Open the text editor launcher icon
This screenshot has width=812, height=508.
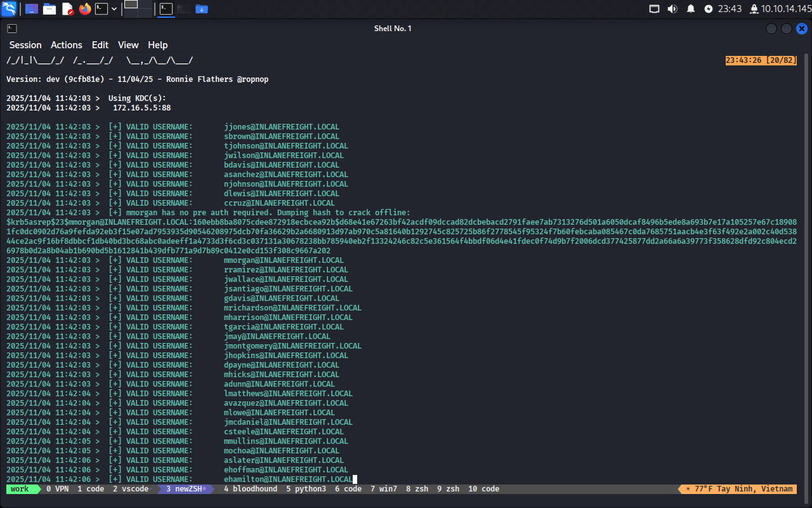[67, 9]
